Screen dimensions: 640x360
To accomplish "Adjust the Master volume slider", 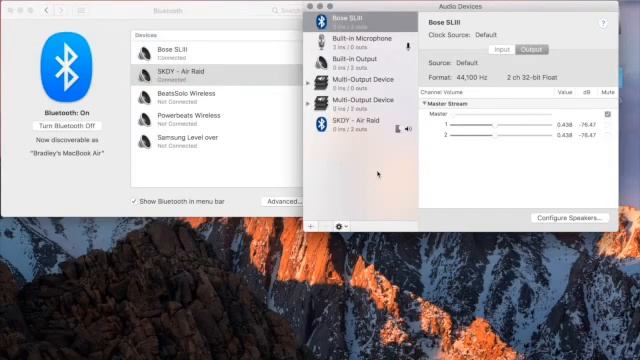I will [501, 114].
